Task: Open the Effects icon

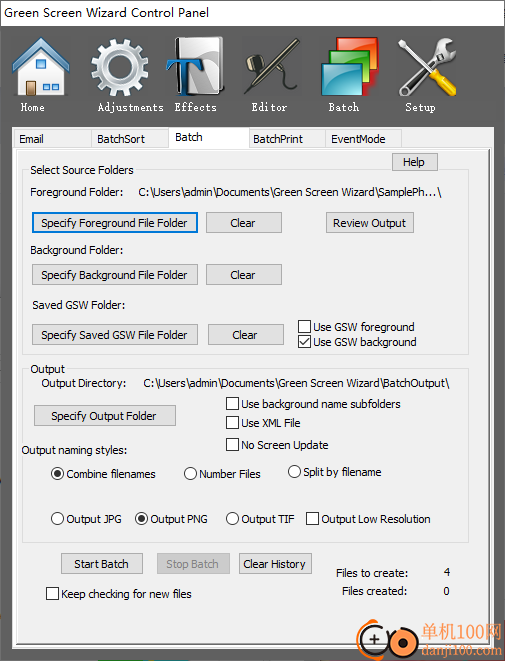Action: 195,67
